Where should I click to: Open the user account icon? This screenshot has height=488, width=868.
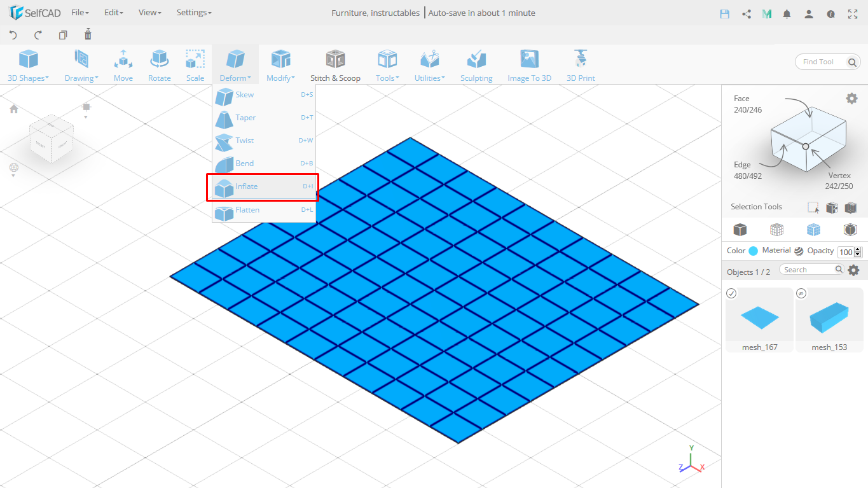(x=809, y=13)
